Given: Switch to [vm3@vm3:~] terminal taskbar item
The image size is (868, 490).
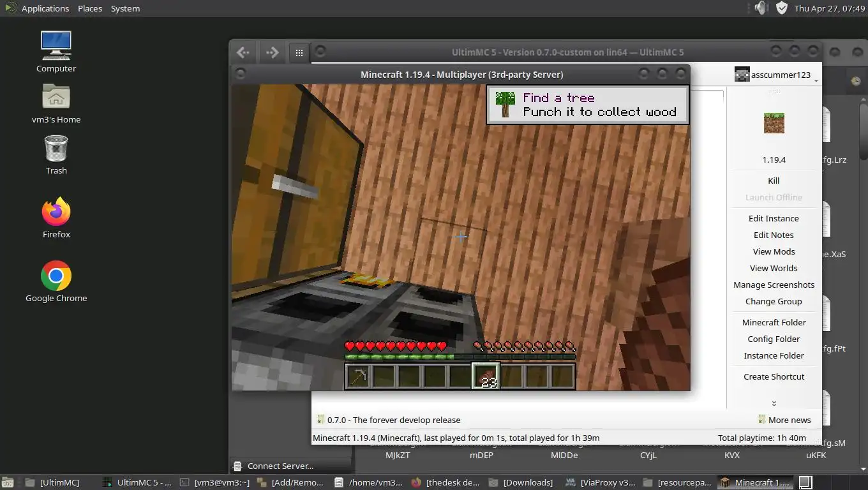Looking at the screenshot, I should (216, 482).
